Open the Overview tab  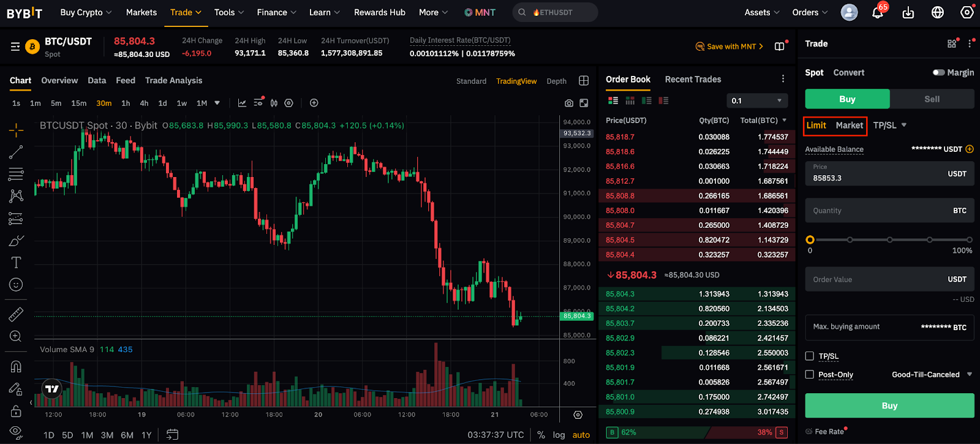(x=59, y=80)
